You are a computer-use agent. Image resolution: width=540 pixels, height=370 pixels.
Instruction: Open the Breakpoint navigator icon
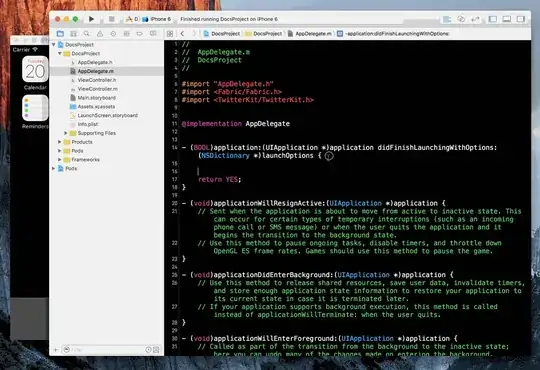click(139, 33)
